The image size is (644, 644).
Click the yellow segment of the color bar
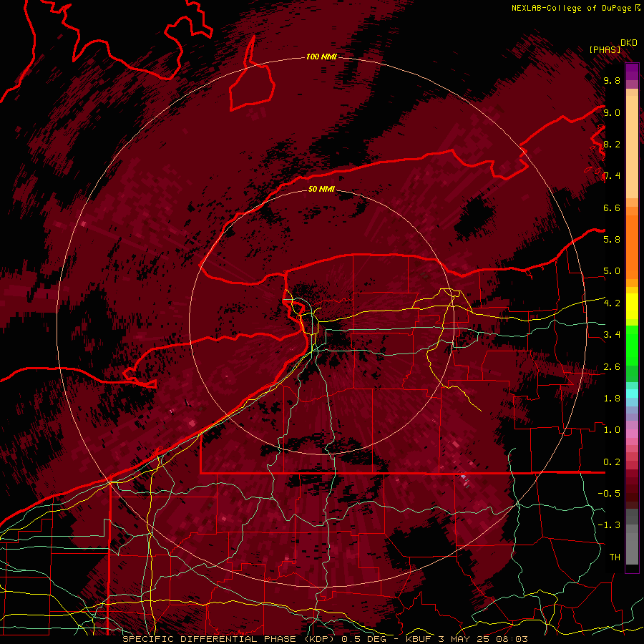[x=632, y=306]
